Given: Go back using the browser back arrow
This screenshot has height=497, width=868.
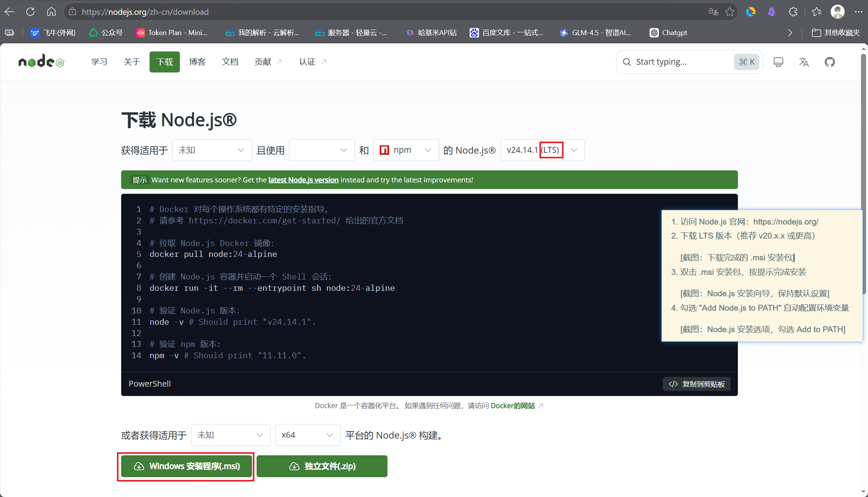Looking at the screenshot, I should [10, 12].
